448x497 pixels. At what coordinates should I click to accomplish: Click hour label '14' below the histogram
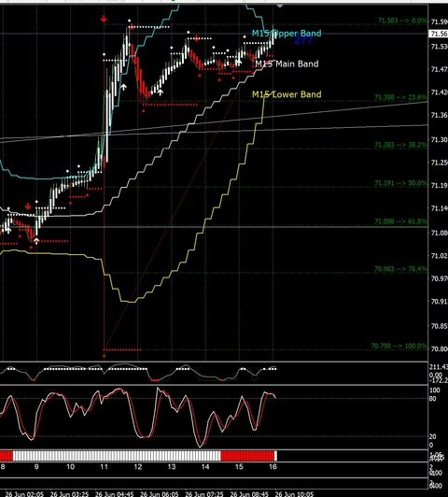205,466
